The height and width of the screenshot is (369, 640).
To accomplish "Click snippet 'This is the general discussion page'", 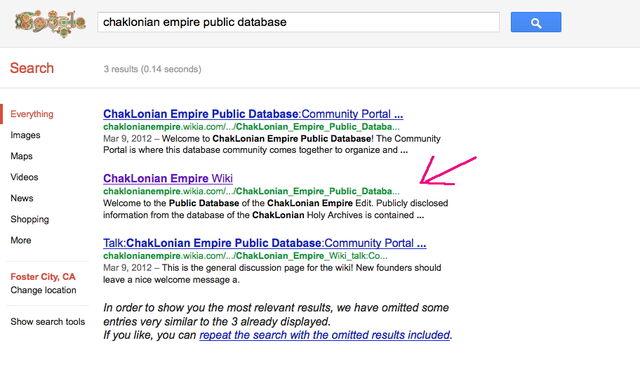I will 272,274.
